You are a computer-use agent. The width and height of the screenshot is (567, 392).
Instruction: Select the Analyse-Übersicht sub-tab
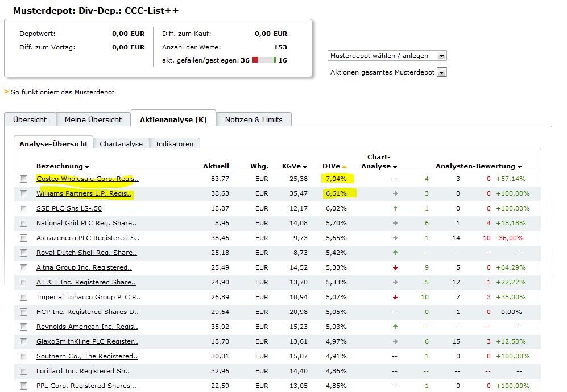pyautogui.click(x=53, y=143)
